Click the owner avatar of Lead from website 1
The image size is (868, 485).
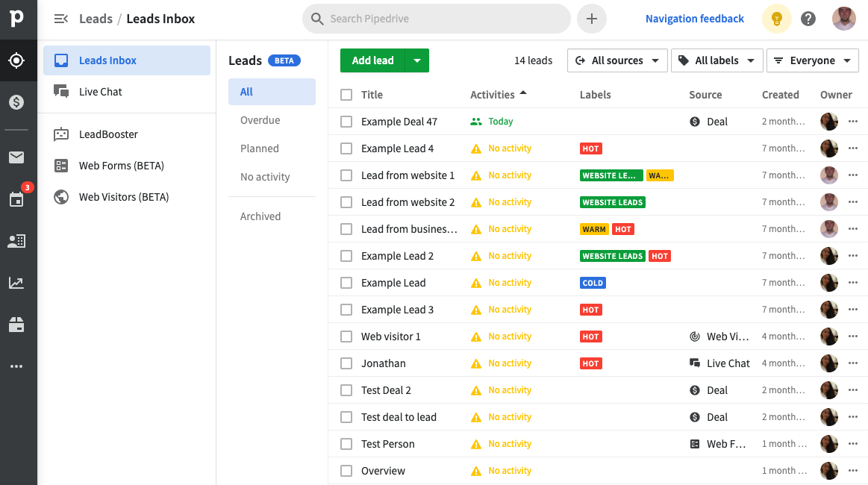coord(828,175)
